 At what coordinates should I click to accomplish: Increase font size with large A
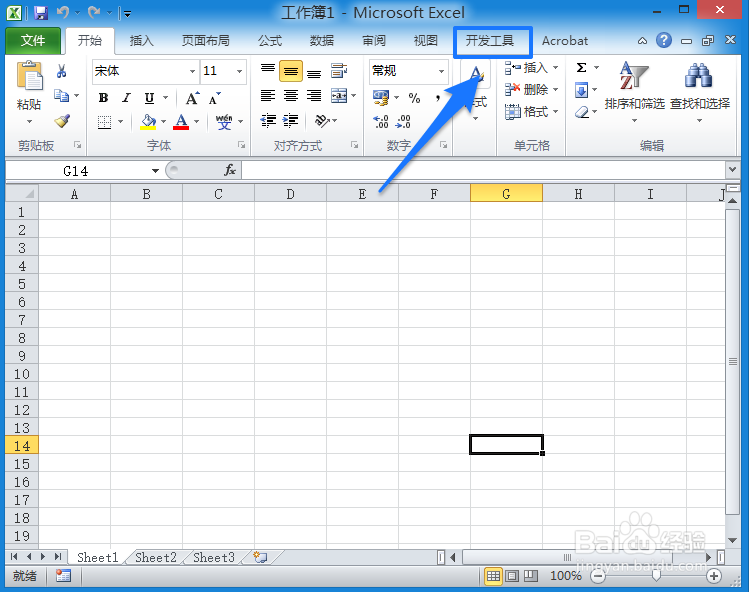[x=192, y=98]
